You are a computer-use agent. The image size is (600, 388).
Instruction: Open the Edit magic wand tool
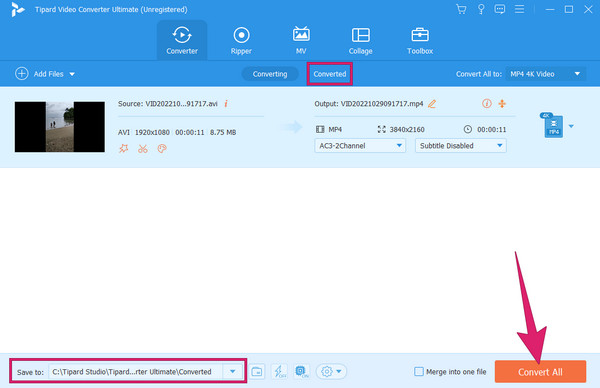tap(123, 148)
